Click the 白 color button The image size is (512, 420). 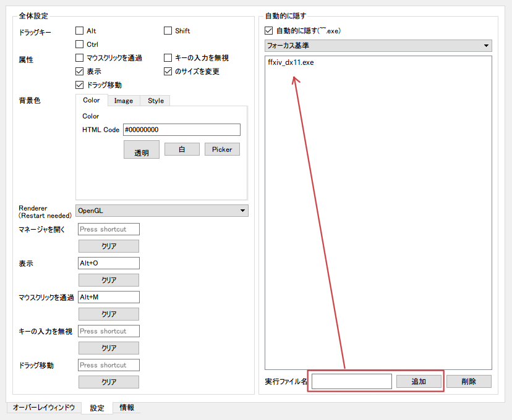(x=182, y=149)
